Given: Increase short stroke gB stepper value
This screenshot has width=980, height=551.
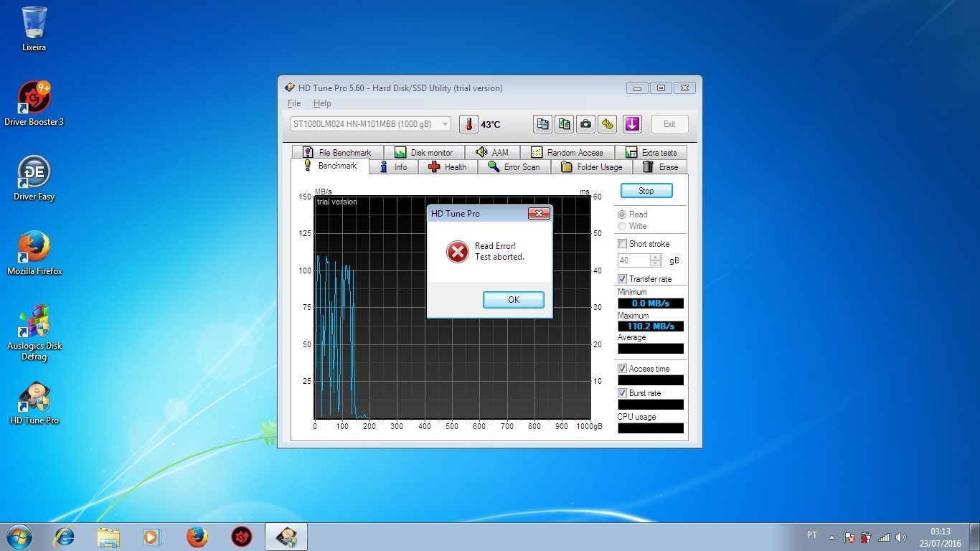Looking at the screenshot, I should click(x=655, y=257).
